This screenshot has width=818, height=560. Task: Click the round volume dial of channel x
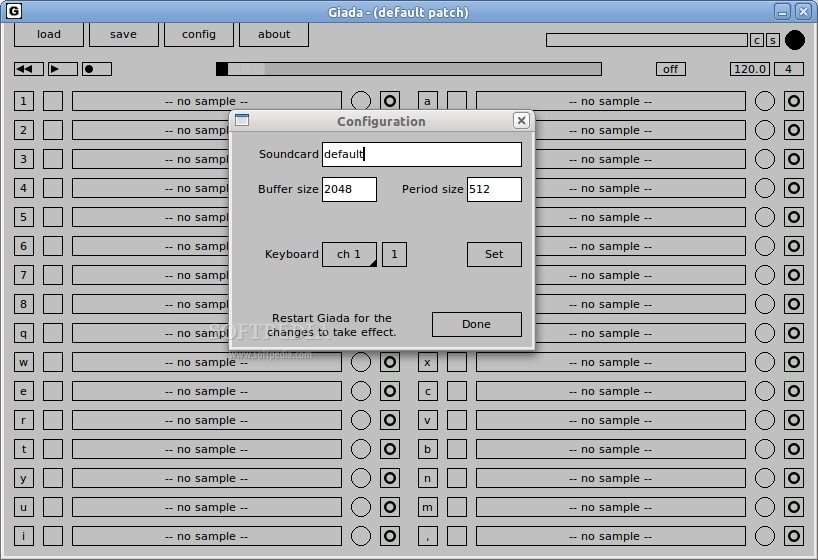point(765,362)
